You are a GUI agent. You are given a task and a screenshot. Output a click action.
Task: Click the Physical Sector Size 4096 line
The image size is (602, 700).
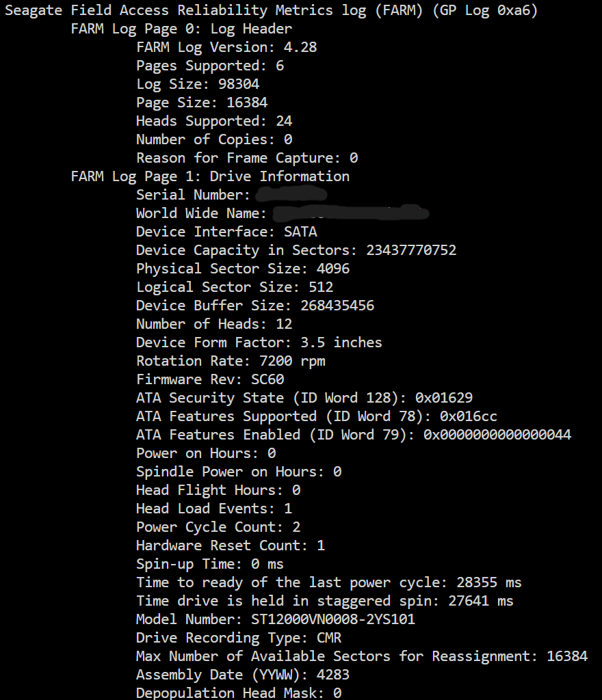[x=243, y=269]
